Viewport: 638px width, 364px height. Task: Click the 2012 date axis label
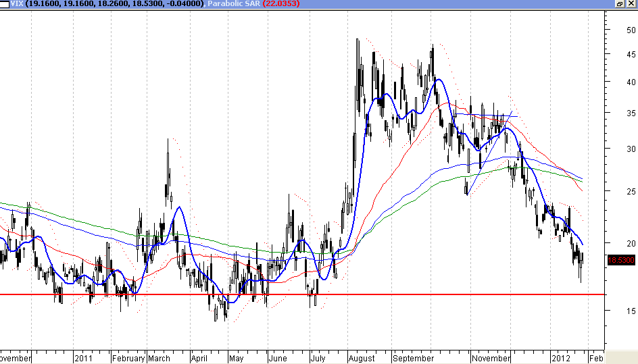[561, 359]
